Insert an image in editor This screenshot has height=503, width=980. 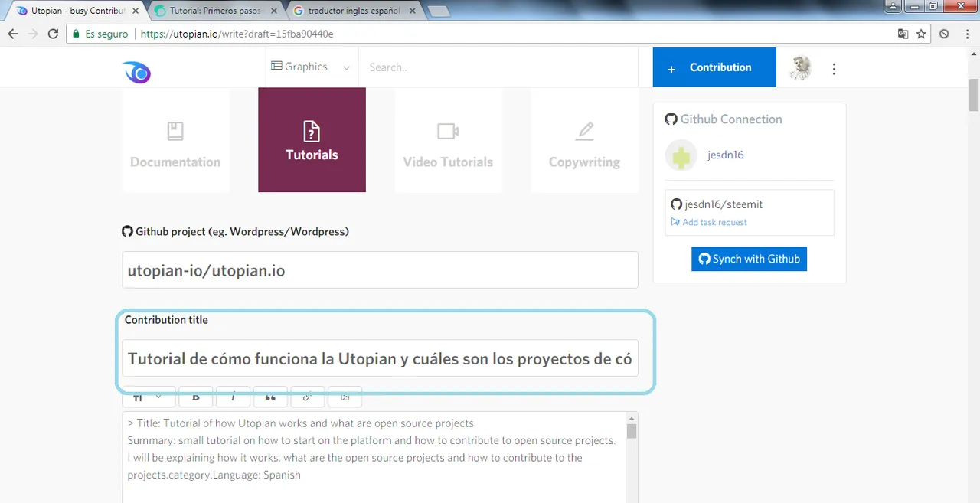[x=345, y=397]
